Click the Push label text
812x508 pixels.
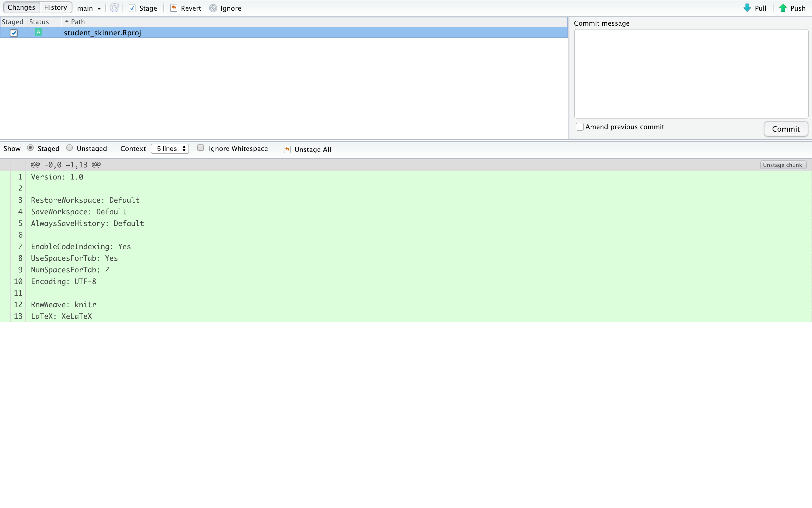click(x=798, y=8)
